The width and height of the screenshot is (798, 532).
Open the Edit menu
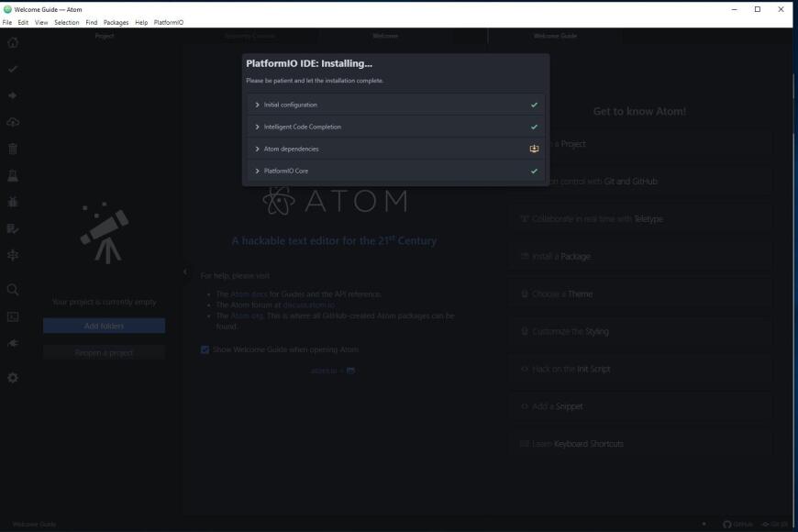click(23, 22)
